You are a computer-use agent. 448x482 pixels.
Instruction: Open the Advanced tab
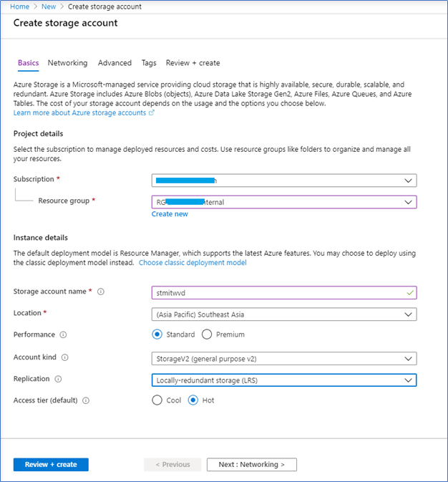[x=115, y=63]
